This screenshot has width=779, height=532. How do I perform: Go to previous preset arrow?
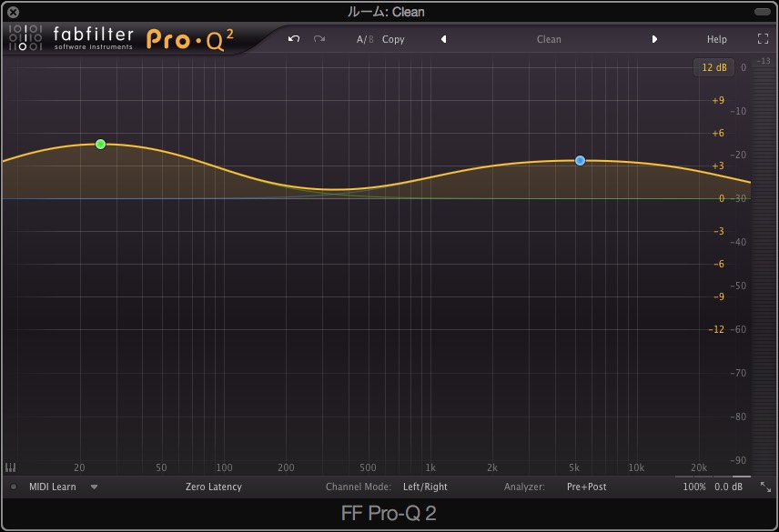[x=444, y=39]
